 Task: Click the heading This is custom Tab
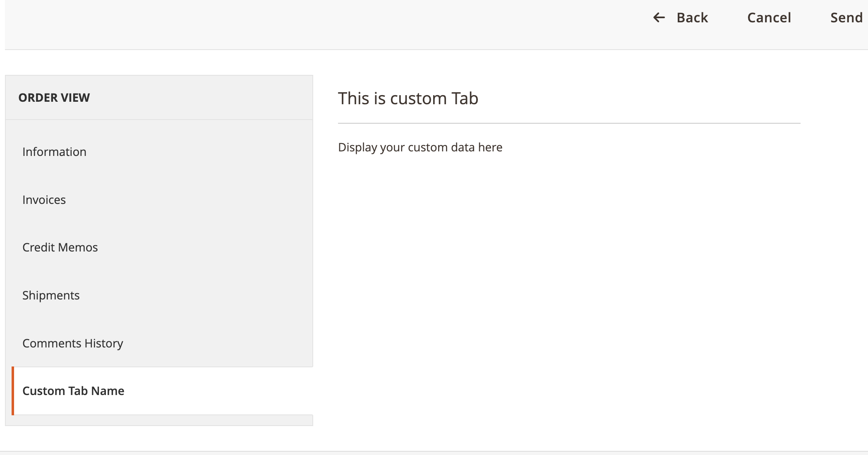coord(408,98)
